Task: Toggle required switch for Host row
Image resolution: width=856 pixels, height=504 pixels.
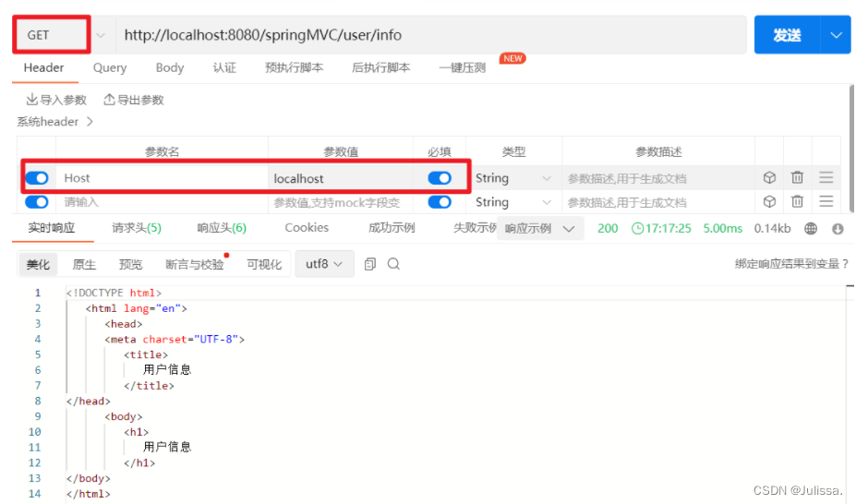Action: [x=440, y=178]
